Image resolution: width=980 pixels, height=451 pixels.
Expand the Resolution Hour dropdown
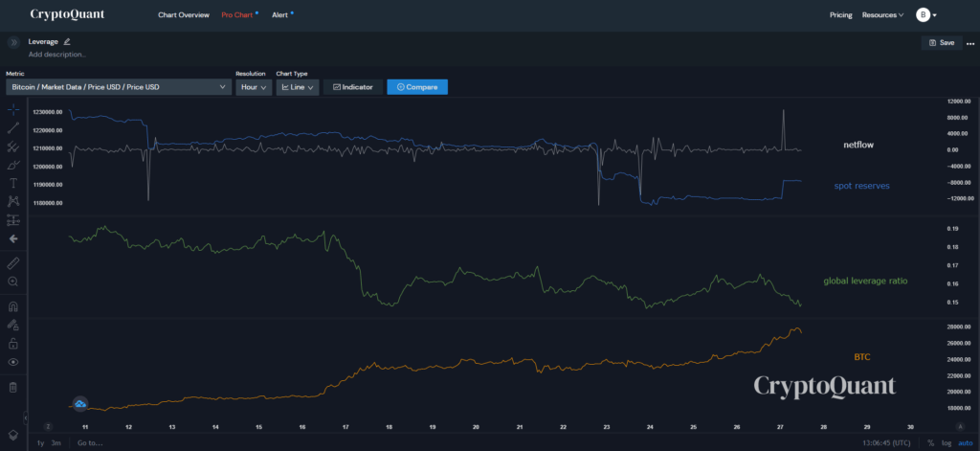[x=254, y=87]
